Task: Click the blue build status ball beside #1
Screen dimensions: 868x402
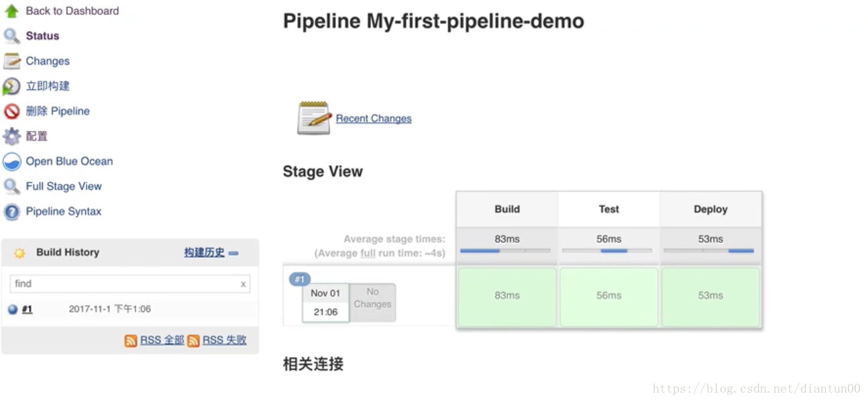Action: click(x=11, y=309)
